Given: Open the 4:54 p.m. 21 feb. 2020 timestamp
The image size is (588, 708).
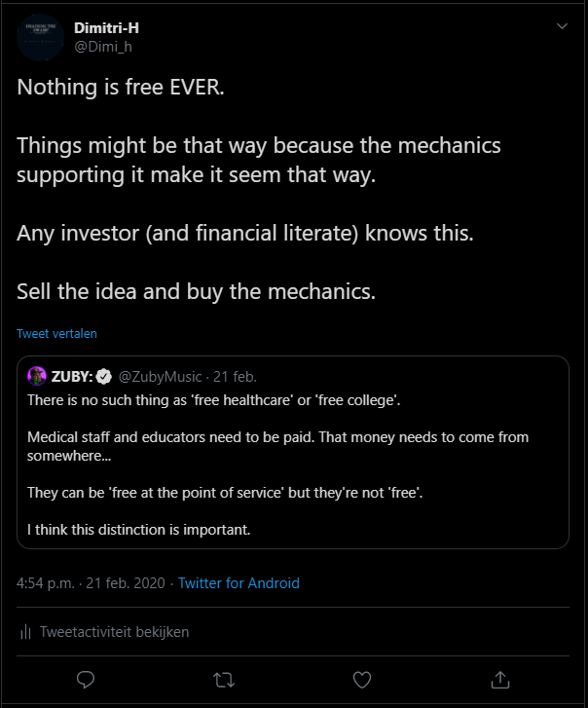Looking at the screenshot, I should point(92,583).
